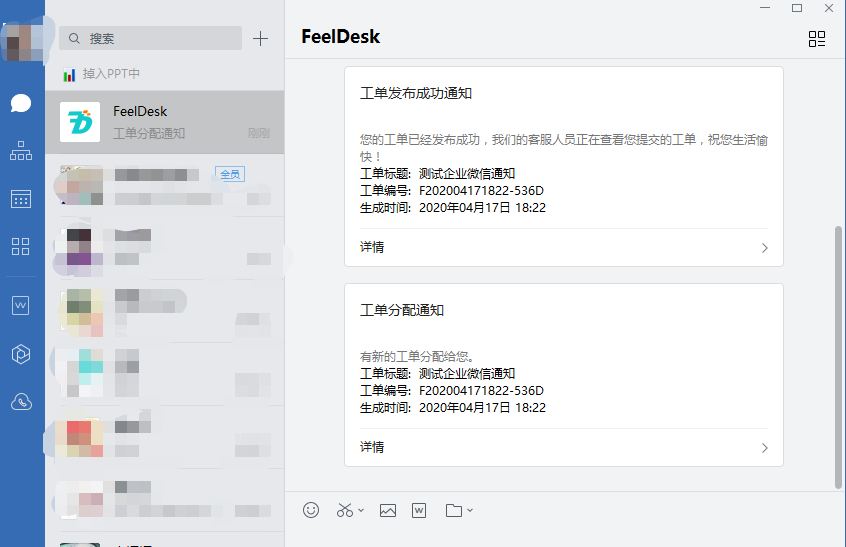Open the Workbench grid sidebar icon
This screenshot has width=846, height=547.
pyautogui.click(x=21, y=247)
